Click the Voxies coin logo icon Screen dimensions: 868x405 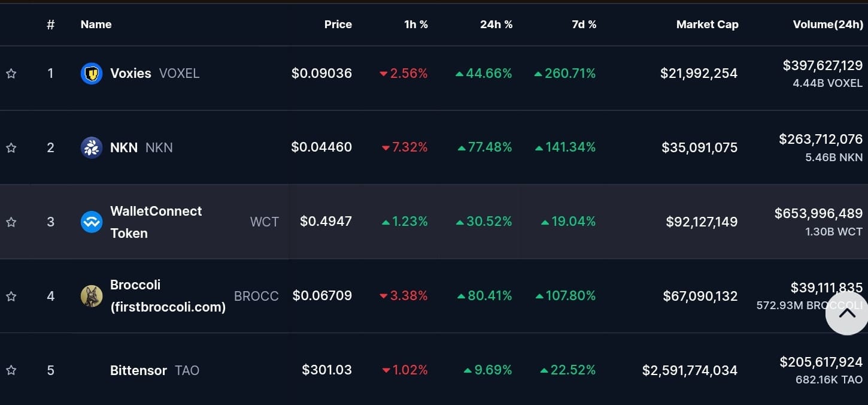(92, 74)
